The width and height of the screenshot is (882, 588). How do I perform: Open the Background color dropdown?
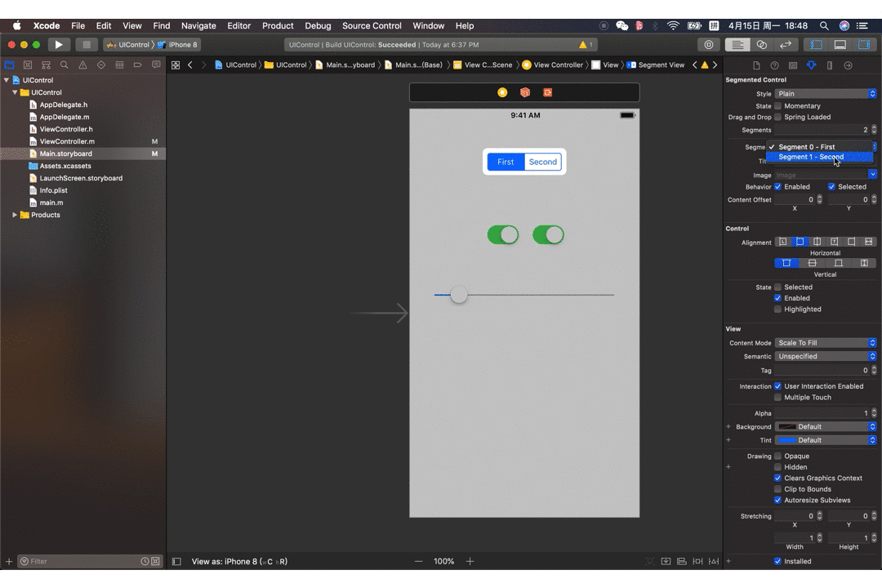pos(825,426)
